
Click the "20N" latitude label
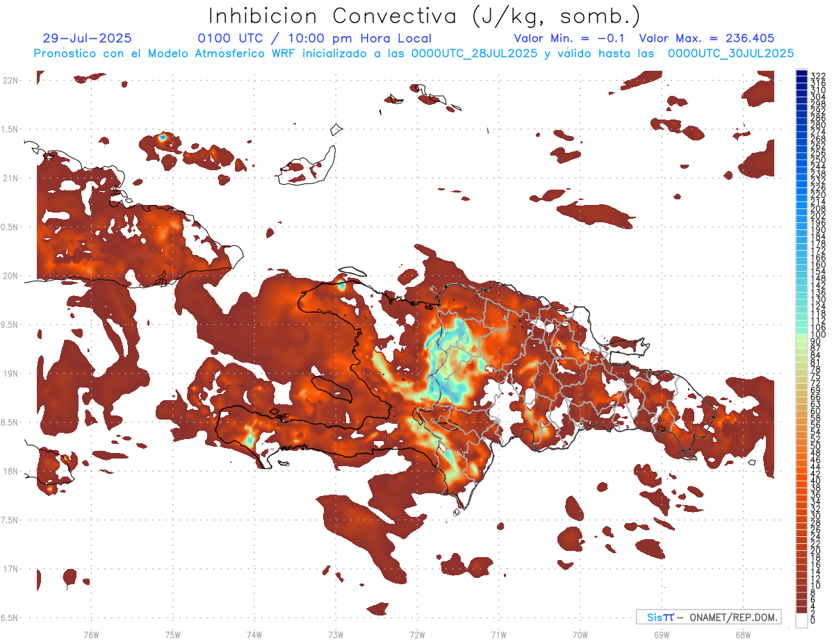[x=12, y=276]
